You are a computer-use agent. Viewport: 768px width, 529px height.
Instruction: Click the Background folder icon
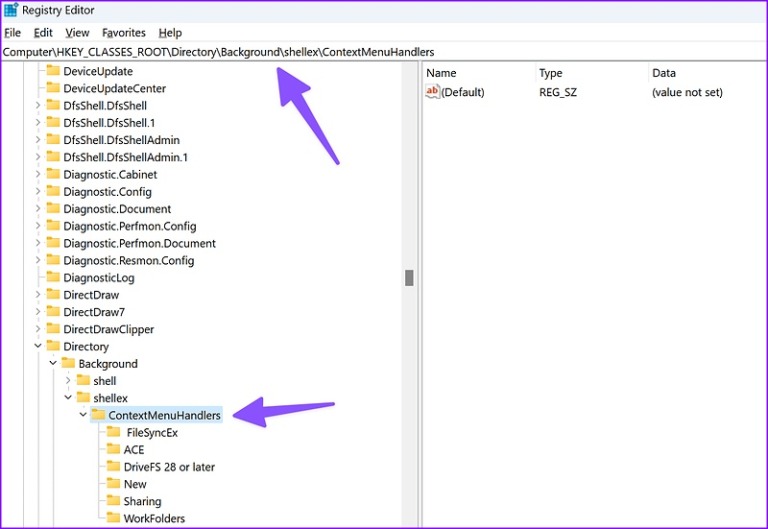pyautogui.click(x=68, y=363)
